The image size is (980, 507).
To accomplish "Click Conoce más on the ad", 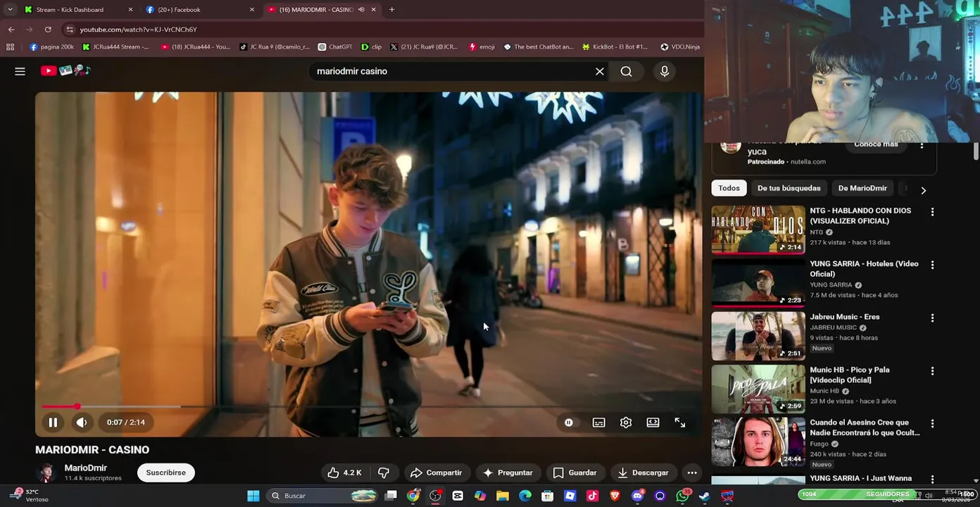I will coord(876,144).
